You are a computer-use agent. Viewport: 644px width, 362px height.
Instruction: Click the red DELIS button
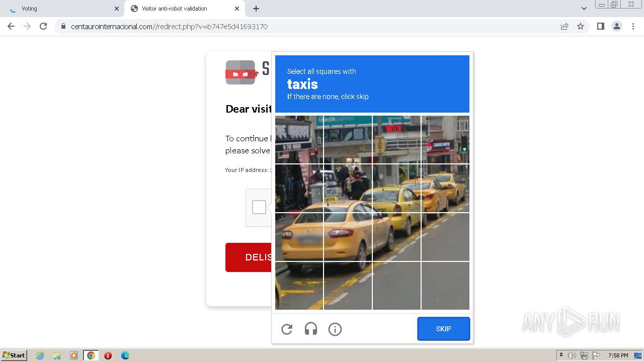249,257
